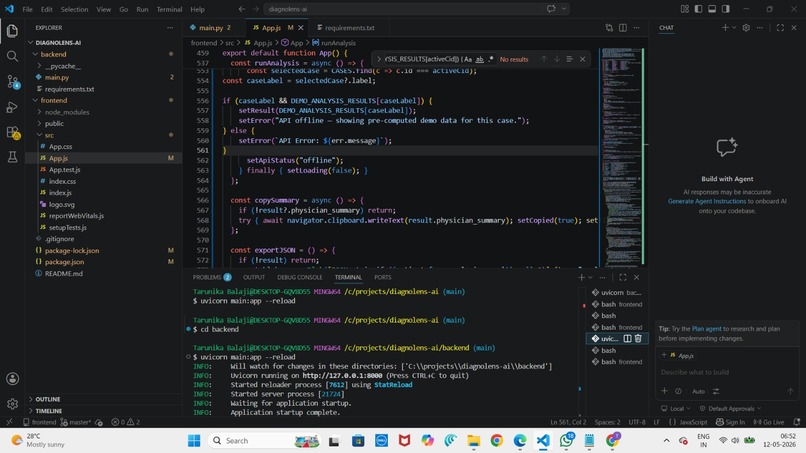
Task: Collapse the frontend folder
Action: pos(53,100)
